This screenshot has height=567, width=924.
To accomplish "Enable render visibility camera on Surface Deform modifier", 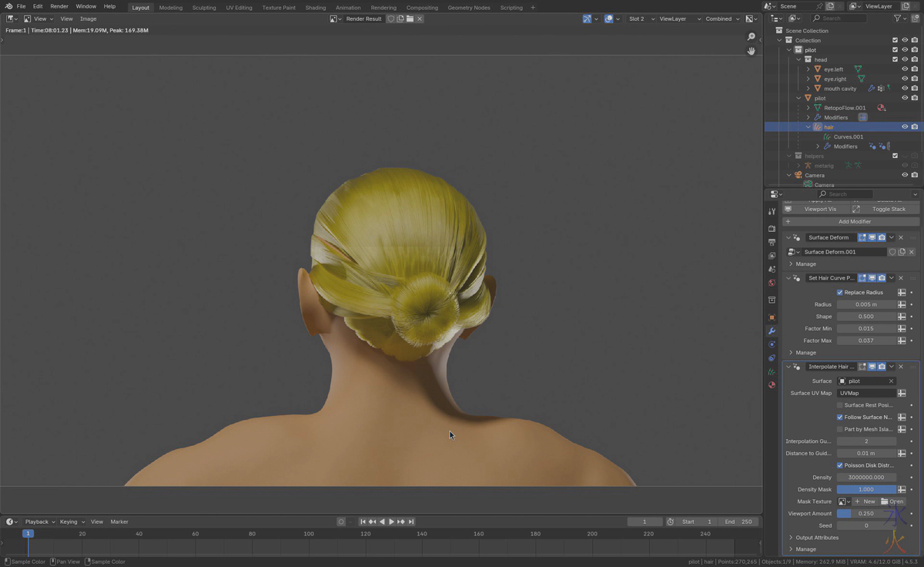I will point(882,237).
